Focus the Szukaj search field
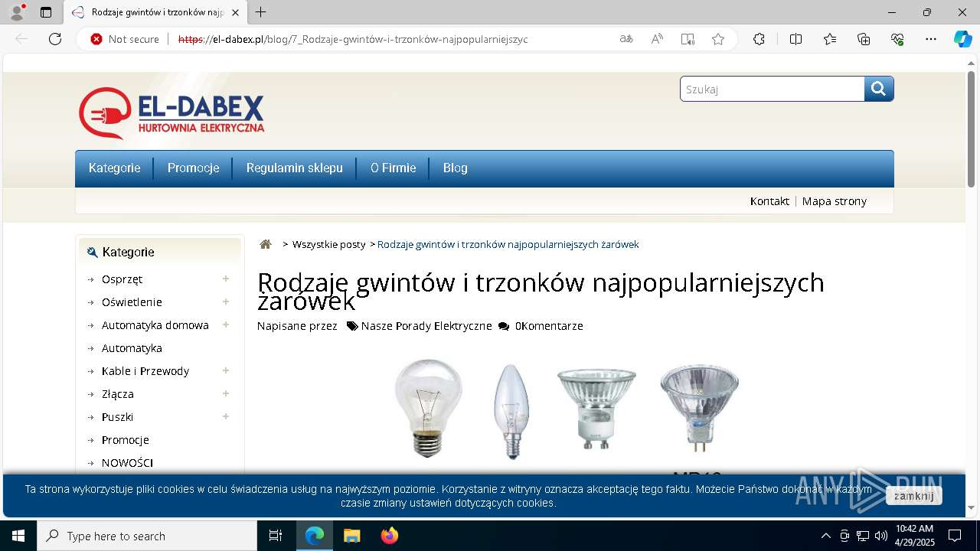 pyautogui.click(x=773, y=89)
